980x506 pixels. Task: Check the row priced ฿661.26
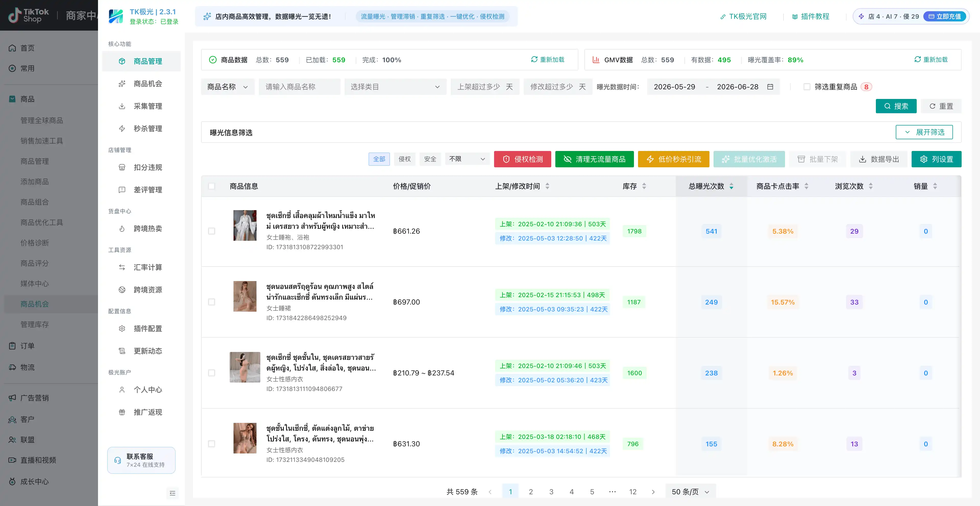click(x=212, y=231)
